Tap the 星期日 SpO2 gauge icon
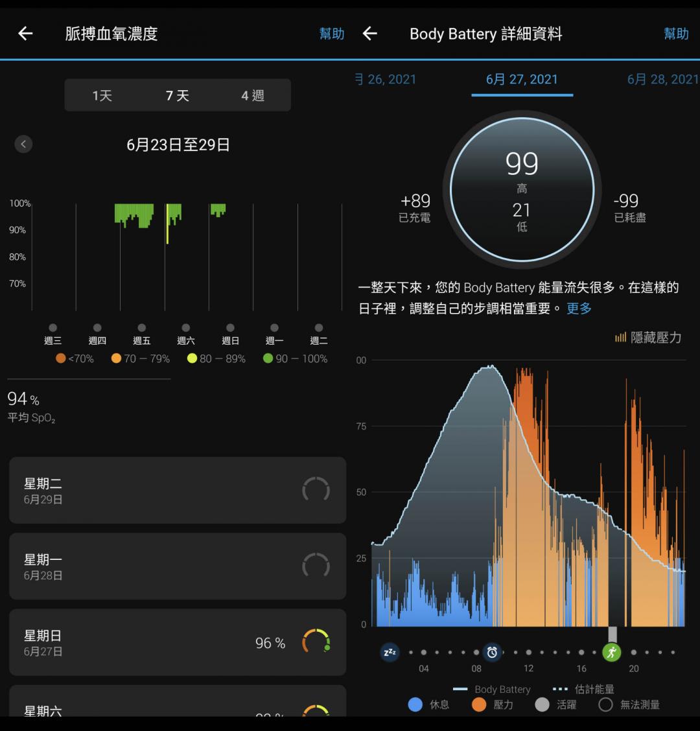The height and width of the screenshot is (731, 700). click(x=316, y=642)
